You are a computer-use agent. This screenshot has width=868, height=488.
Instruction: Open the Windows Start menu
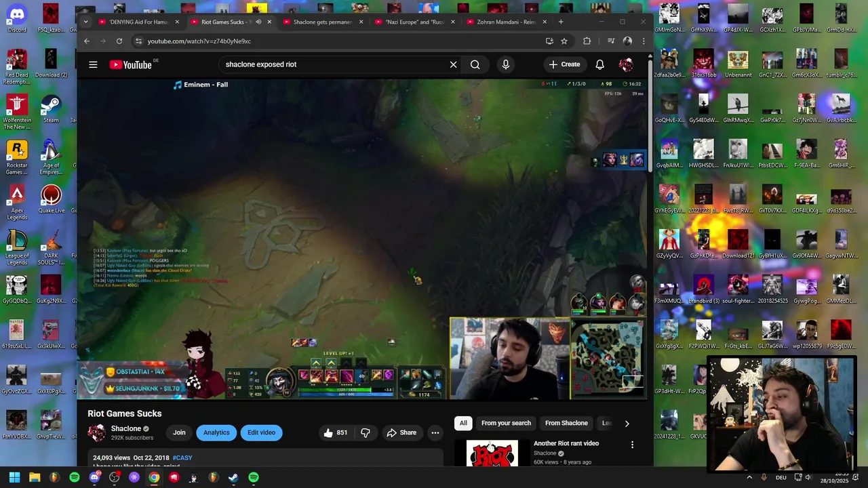tap(14, 477)
